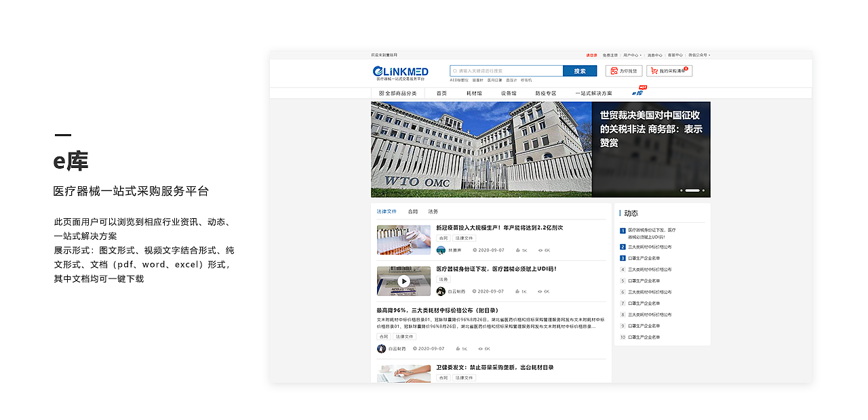The height and width of the screenshot is (420, 868).
Task: Open the WTO banner image
Action: (x=481, y=150)
